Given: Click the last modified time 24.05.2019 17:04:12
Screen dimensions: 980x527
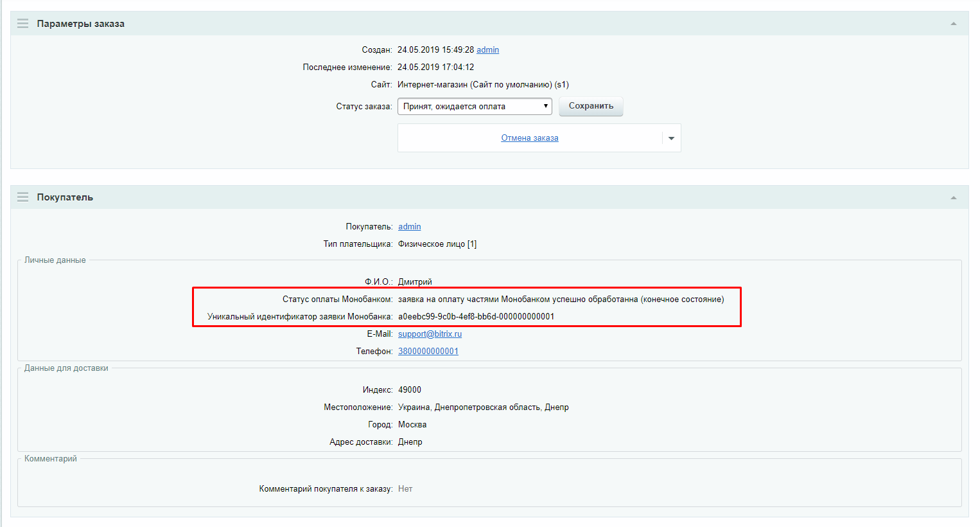Looking at the screenshot, I should coord(435,67).
